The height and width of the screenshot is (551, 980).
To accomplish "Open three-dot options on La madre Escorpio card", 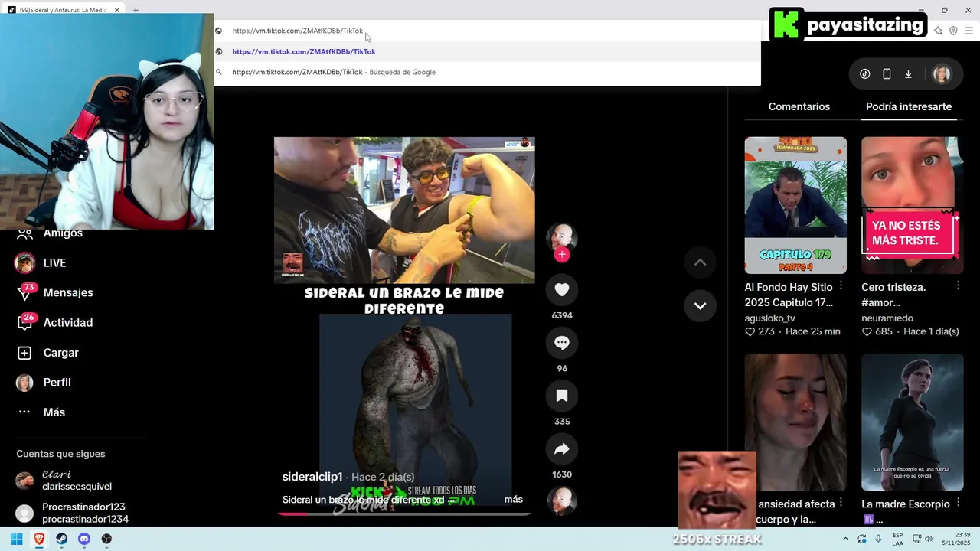I will [958, 503].
